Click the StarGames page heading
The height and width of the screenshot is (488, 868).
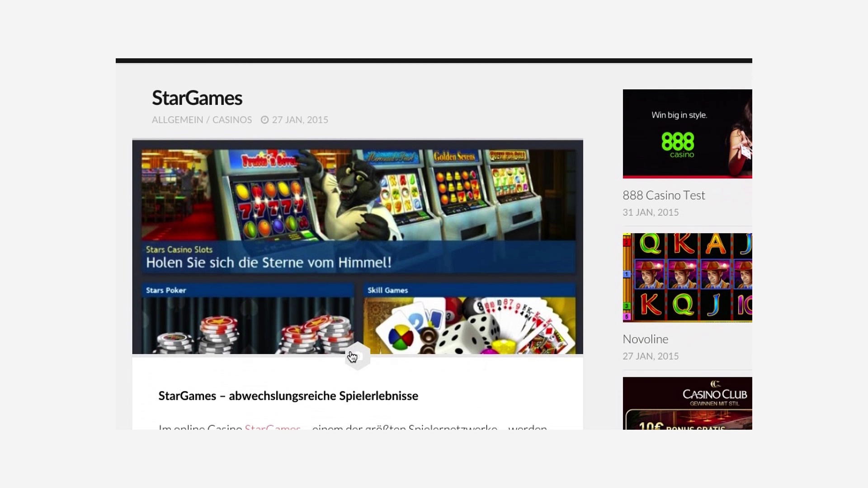[197, 98]
